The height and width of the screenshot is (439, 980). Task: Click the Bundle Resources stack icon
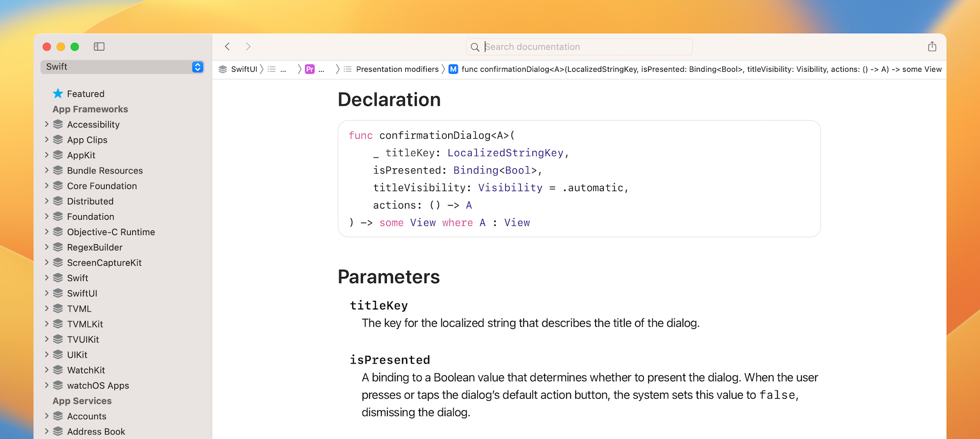pos(58,170)
